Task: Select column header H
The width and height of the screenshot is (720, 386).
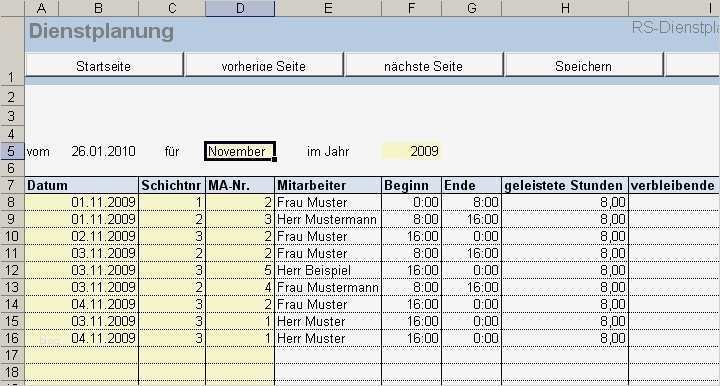Action: coord(565,8)
